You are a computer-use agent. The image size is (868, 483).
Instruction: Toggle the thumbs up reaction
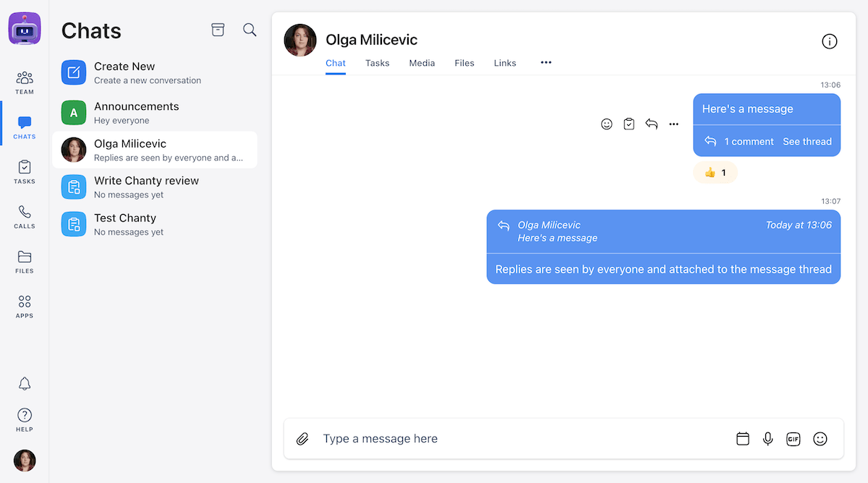coord(715,173)
